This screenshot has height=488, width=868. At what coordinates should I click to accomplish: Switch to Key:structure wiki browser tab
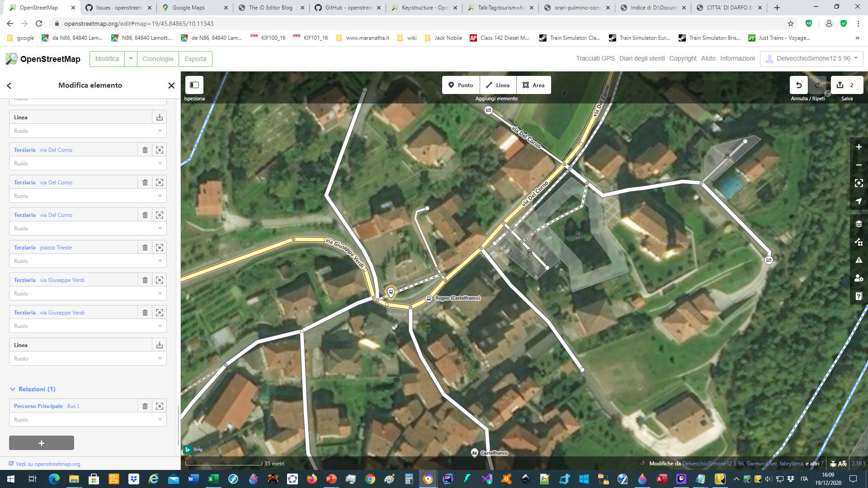click(x=424, y=8)
